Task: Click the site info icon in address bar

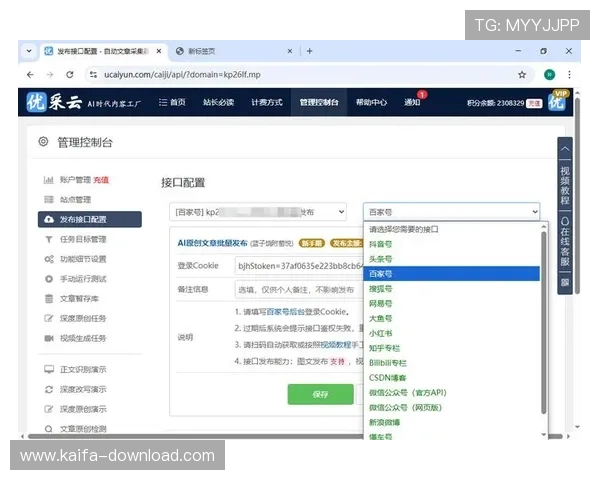Action: tap(93, 75)
